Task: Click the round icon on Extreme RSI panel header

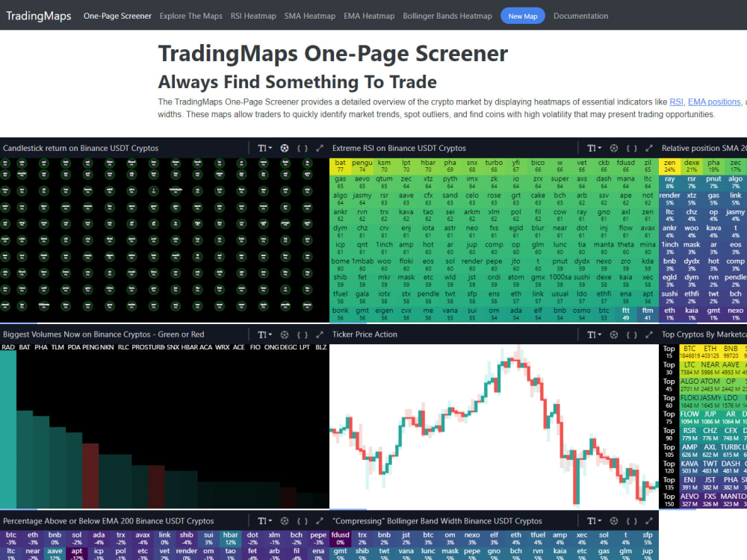Action: coord(613,148)
